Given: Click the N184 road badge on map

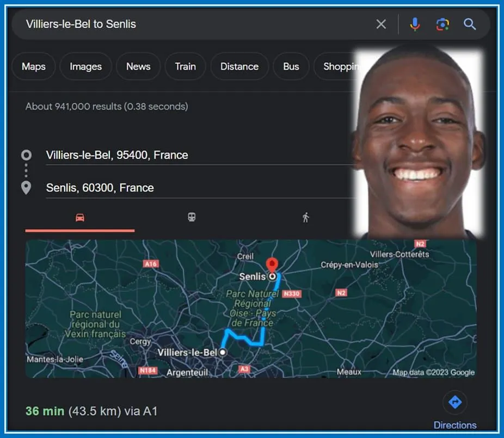Looking at the screenshot, I should (148, 371).
